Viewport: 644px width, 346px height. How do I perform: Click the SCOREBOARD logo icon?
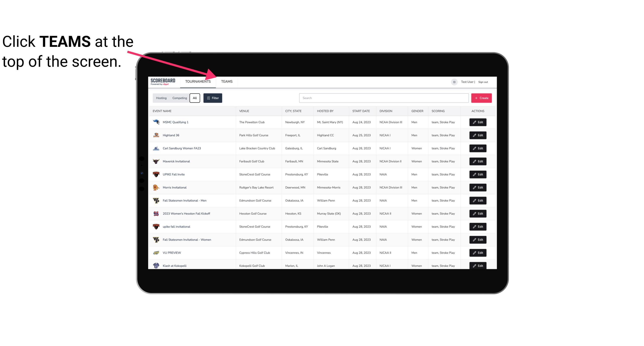pos(163,81)
